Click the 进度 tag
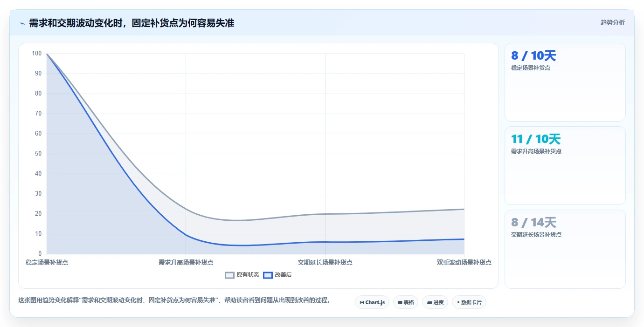This screenshot has width=644, height=327. [x=435, y=302]
